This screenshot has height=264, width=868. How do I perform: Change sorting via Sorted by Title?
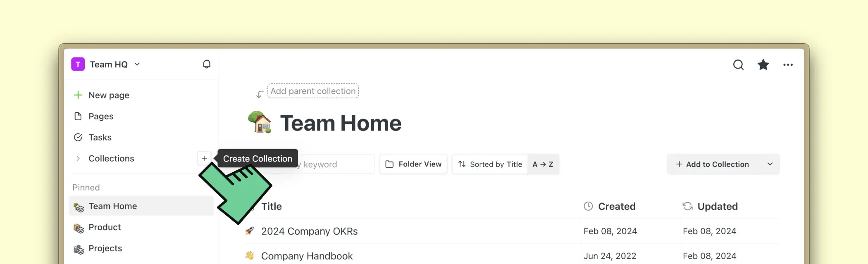(490, 164)
